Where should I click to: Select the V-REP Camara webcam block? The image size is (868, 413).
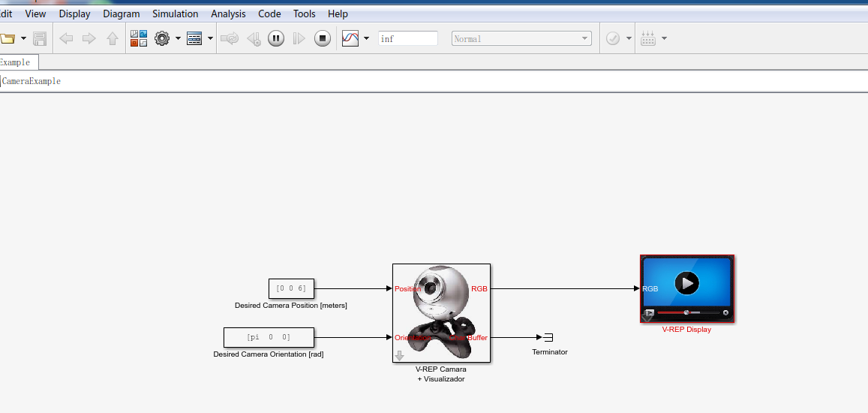tap(441, 312)
